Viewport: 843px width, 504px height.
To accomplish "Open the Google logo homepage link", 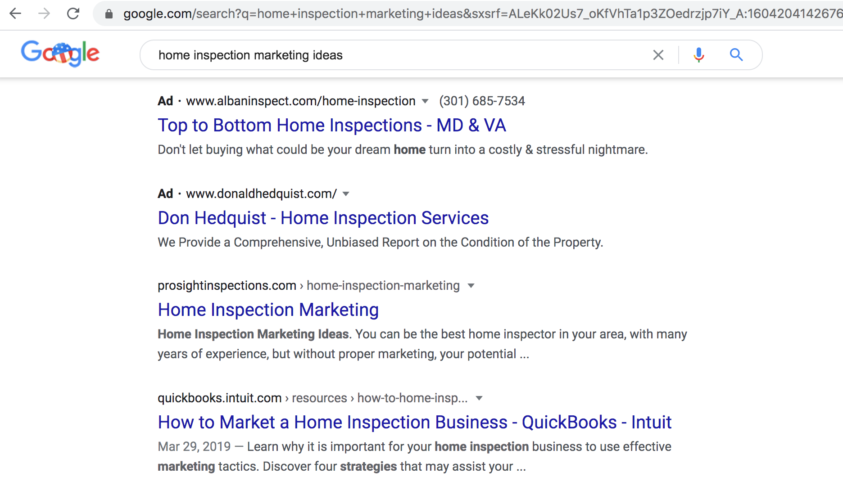I will click(60, 54).
